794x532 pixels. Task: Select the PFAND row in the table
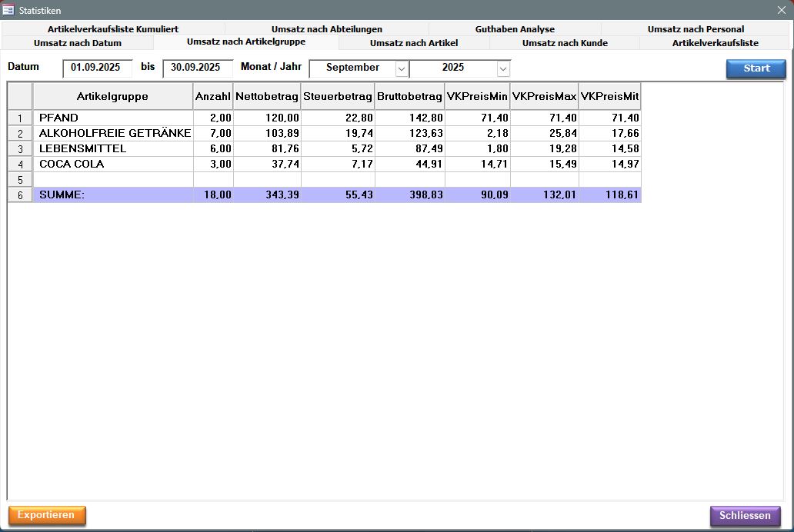(112, 118)
